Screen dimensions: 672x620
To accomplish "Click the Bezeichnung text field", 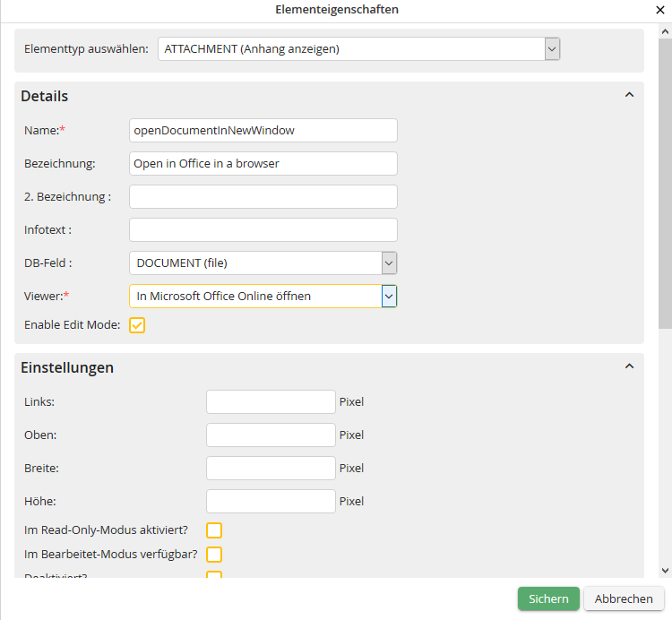I will click(263, 164).
